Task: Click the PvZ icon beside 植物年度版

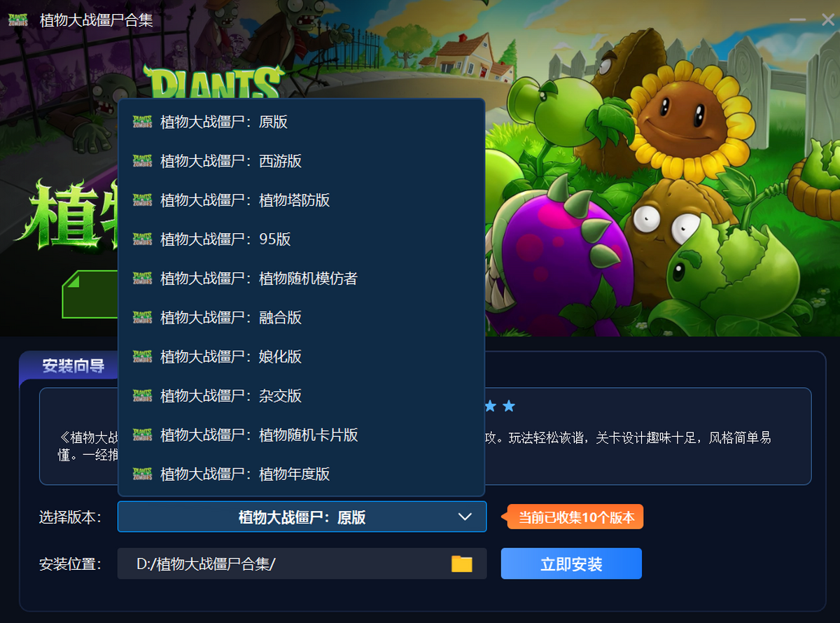Action: [143, 475]
